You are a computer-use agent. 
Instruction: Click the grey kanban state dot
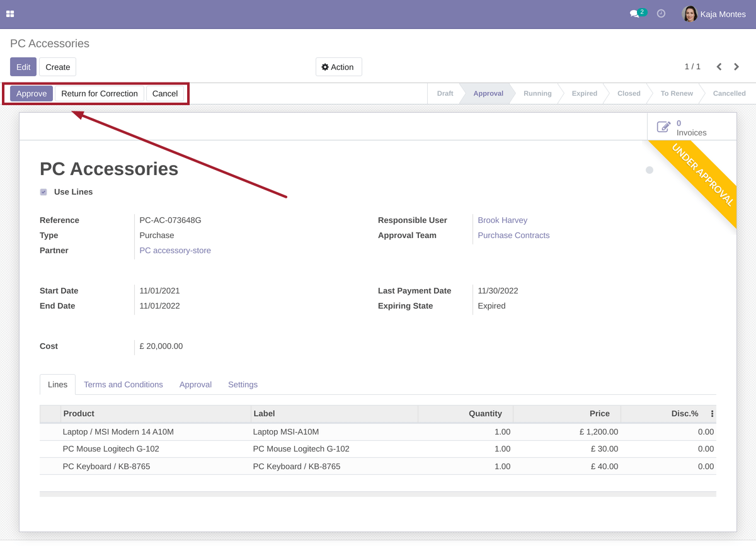pyautogui.click(x=650, y=170)
